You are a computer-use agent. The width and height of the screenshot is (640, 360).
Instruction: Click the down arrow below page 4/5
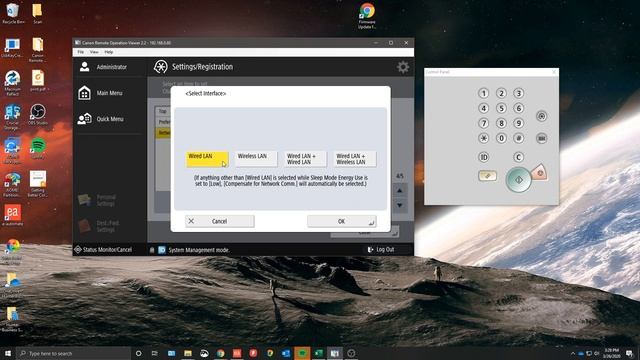(400, 205)
